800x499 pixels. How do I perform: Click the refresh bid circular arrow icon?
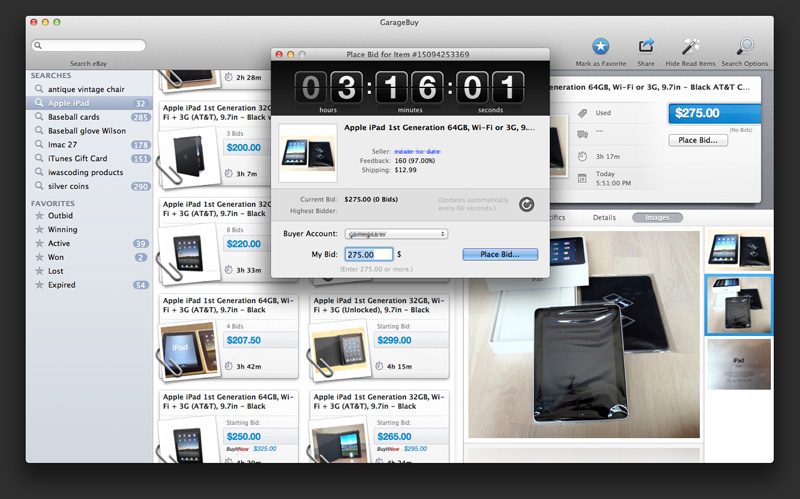coord(527,204)
